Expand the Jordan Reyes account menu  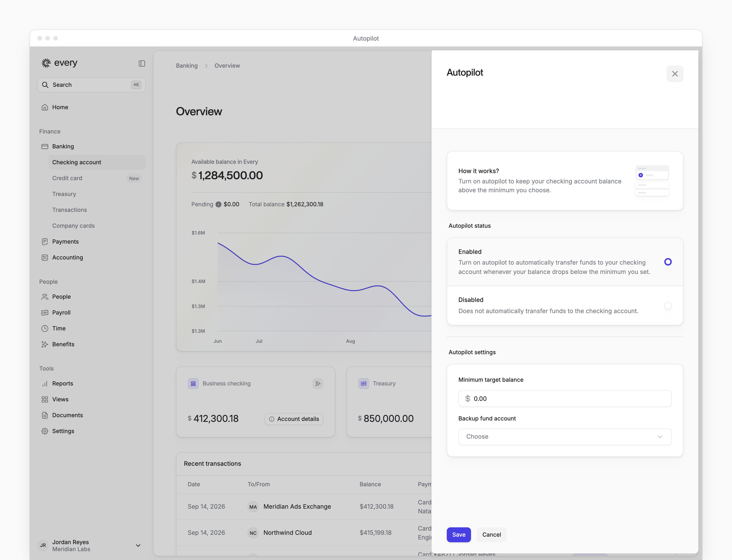tap(138, 546)
